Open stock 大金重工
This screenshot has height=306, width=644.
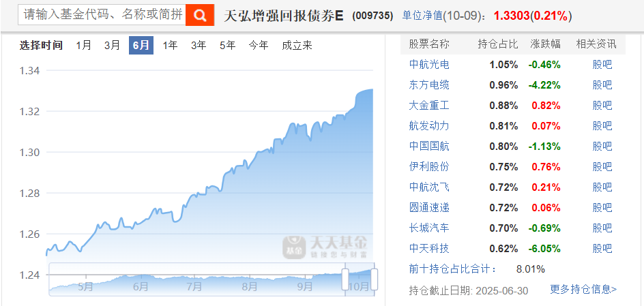[429, 106]
